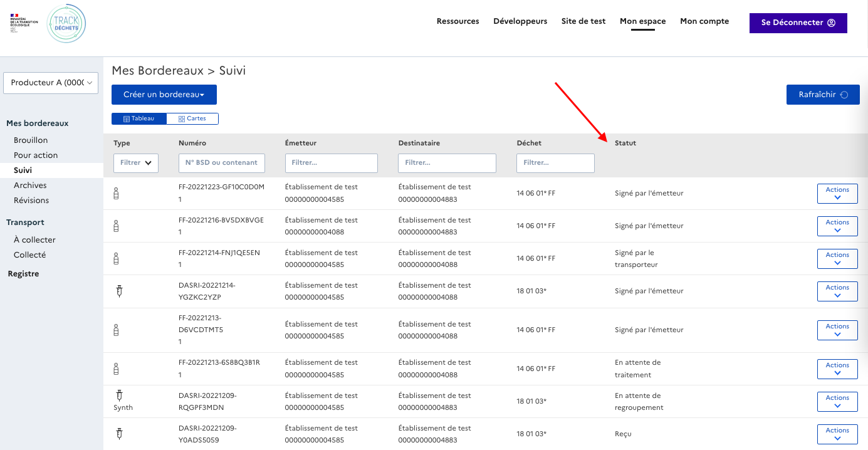Switch to Cartes view
This screenshot has width=868, height=450.
(192, 118)
